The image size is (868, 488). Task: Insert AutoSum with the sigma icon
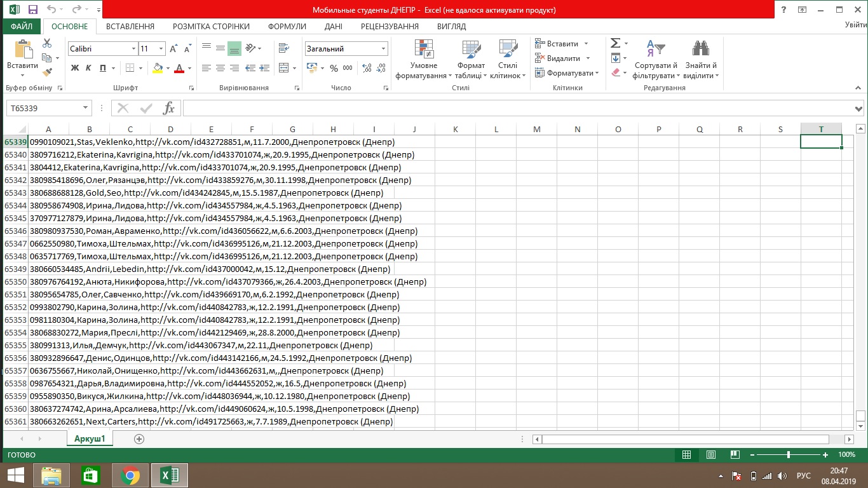pyautogui.click(x=615, y=43)
